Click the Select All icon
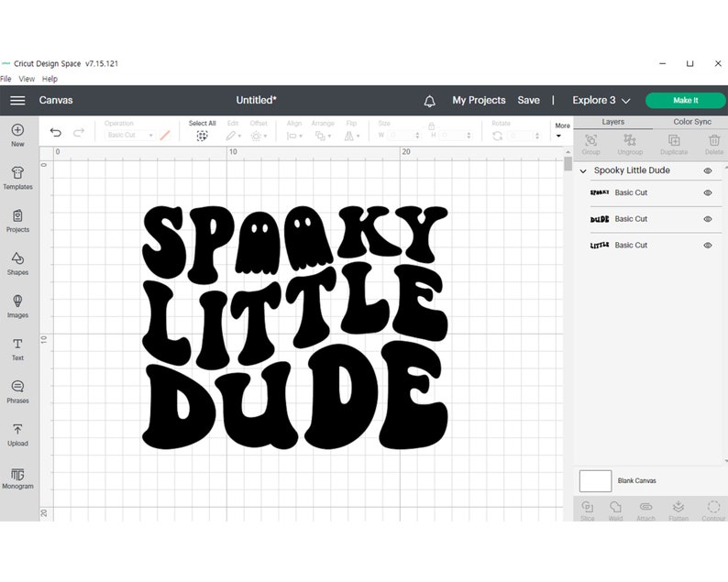 tap(202, 136)
